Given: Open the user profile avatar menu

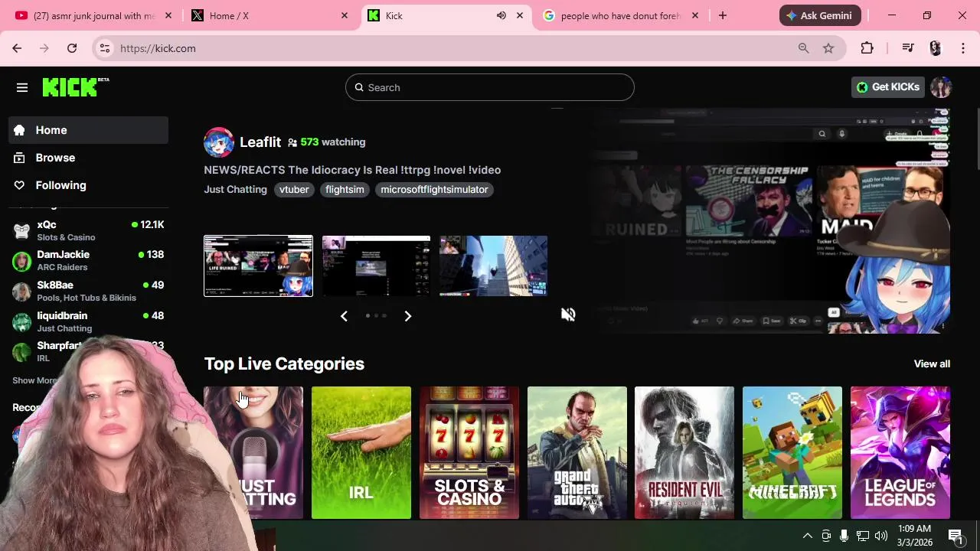Looking at the screenshot, I should 941,87.
